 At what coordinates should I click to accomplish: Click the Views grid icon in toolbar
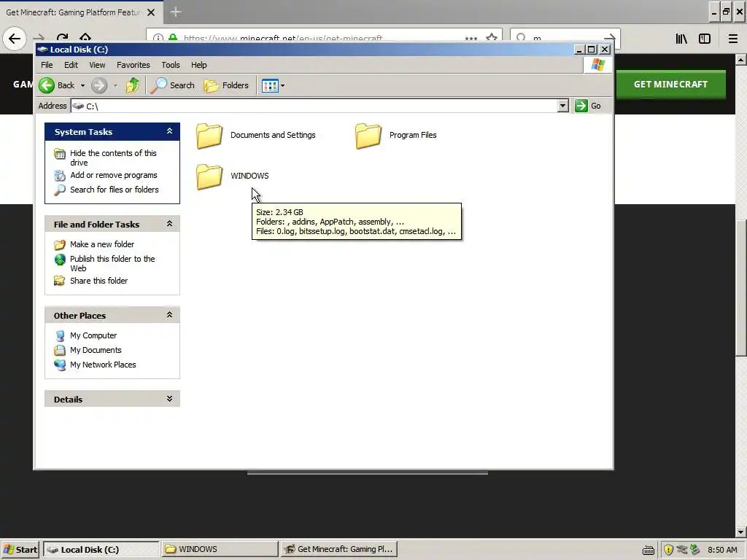270,86
